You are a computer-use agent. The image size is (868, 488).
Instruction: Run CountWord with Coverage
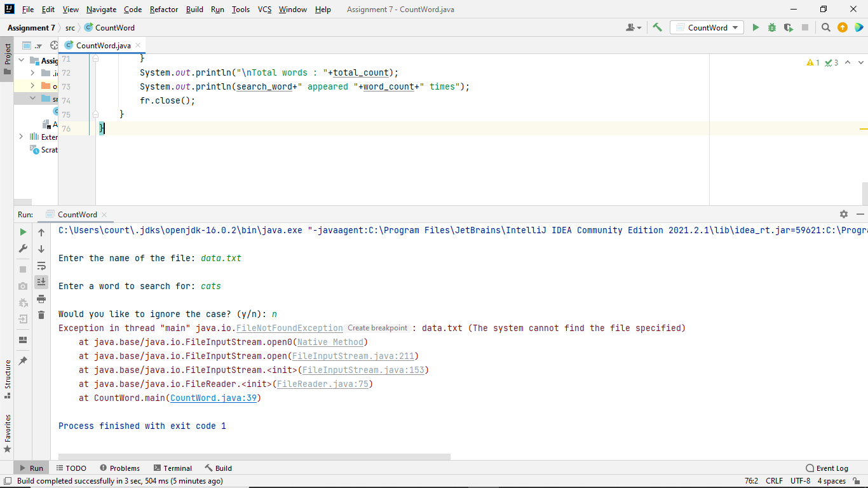pyautogui.click(x=789, y=27)
